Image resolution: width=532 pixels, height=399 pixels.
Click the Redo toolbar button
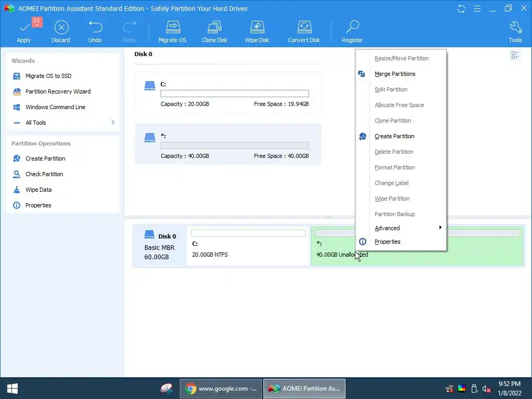pyautogui.click(x=129, y=32)
